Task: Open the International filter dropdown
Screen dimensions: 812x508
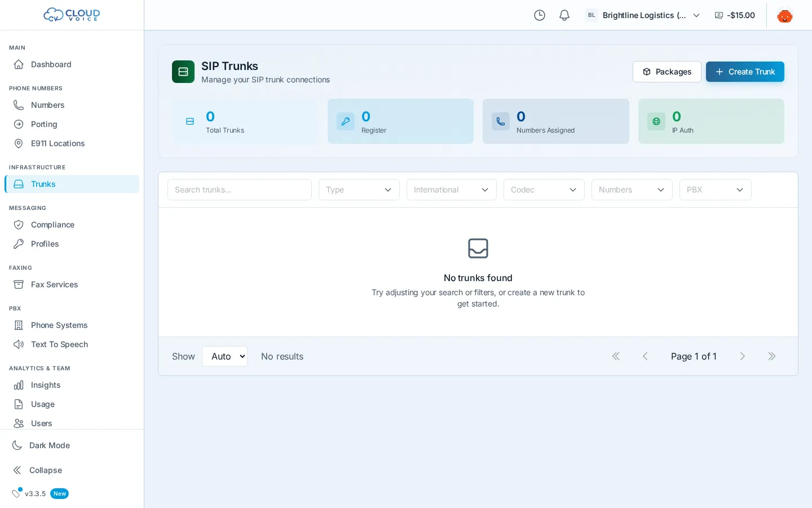Action: pyautogui.click(x=452, y=190)
